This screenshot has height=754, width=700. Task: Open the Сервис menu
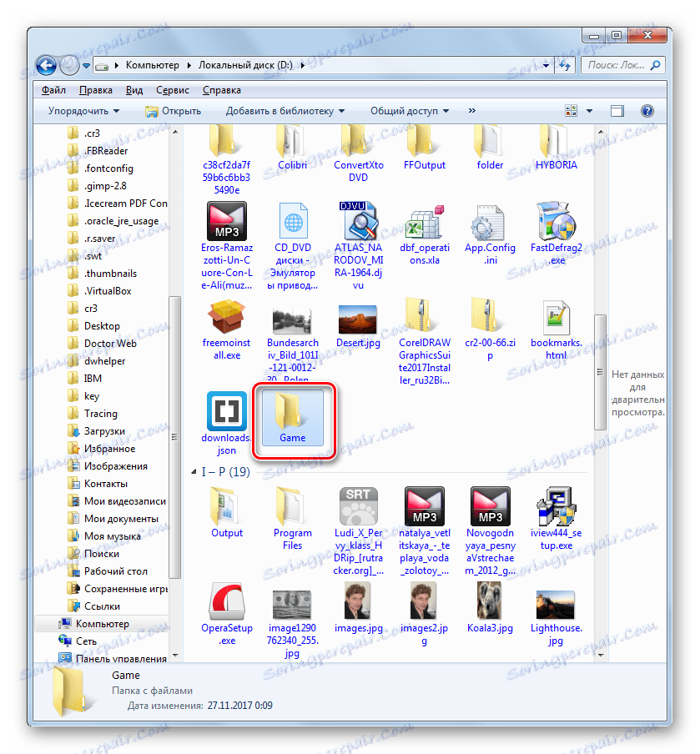coord(172,90)
